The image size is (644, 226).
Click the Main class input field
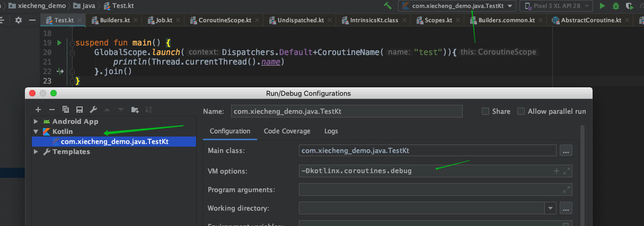click(x=428, y=151)
